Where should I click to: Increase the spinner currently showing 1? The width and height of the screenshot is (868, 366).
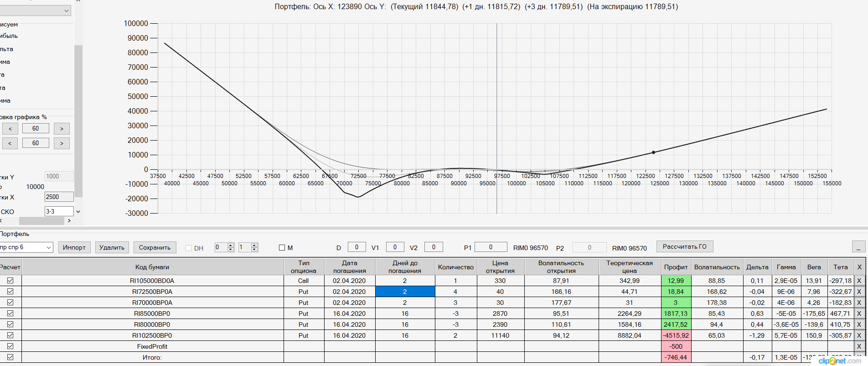(254, 245)
